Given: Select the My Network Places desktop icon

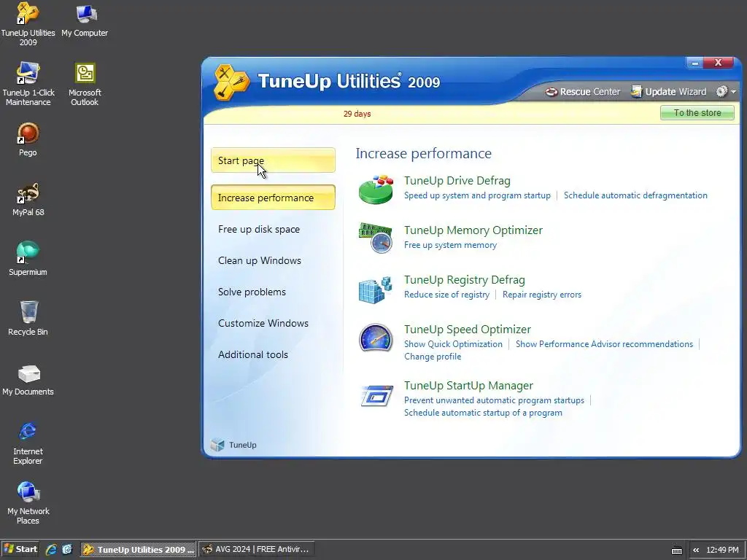Looking at the screenshot, I should (x=28, y=503).
